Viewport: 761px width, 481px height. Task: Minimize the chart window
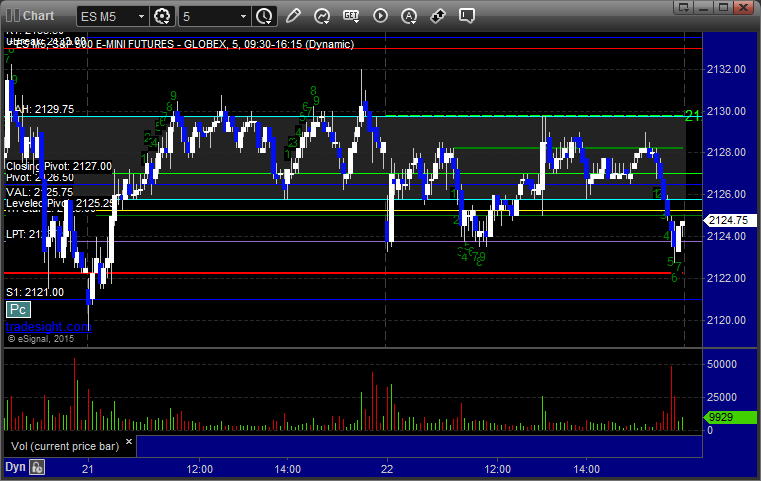point(704,7)
